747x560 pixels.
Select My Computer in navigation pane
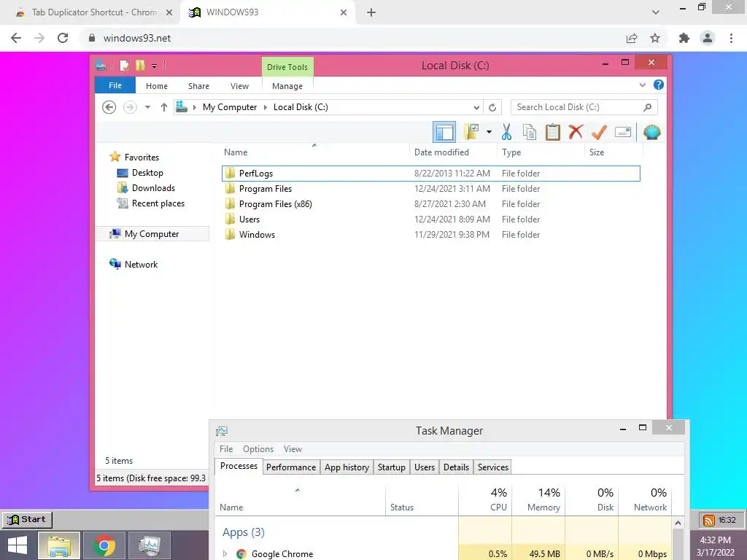152,234
